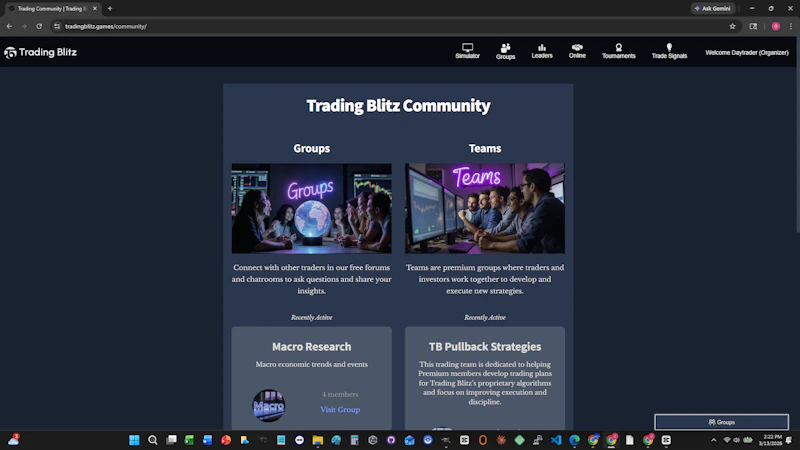Open the Simulator nav icon

point(467,51)
